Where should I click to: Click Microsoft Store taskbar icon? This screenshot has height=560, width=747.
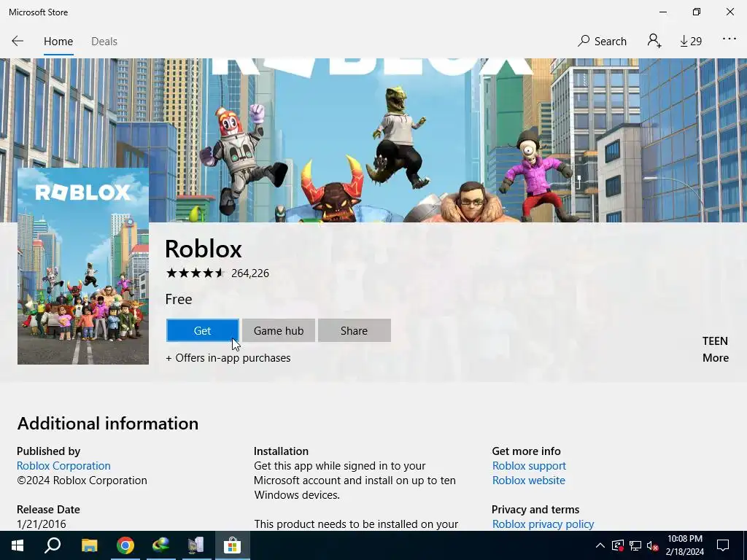(233, 545)
